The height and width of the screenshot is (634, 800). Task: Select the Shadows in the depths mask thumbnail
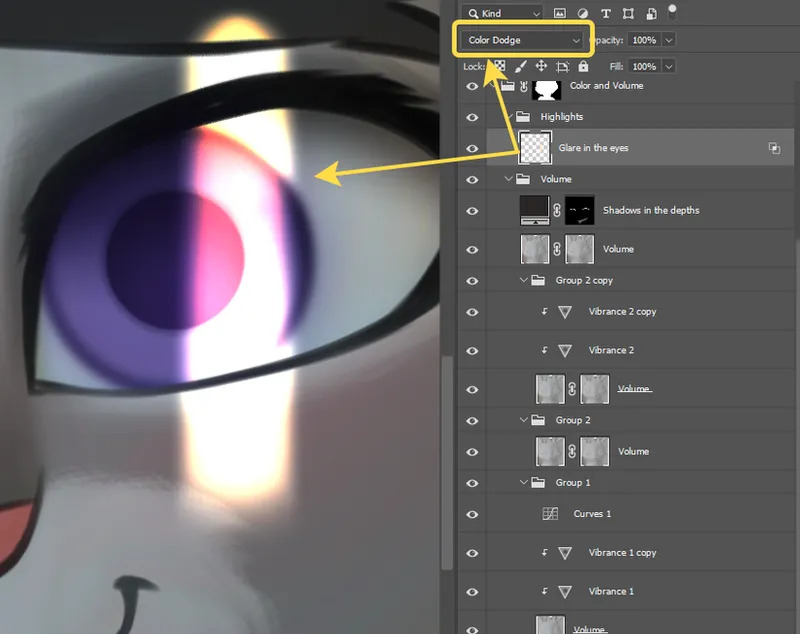coord(580,210)
